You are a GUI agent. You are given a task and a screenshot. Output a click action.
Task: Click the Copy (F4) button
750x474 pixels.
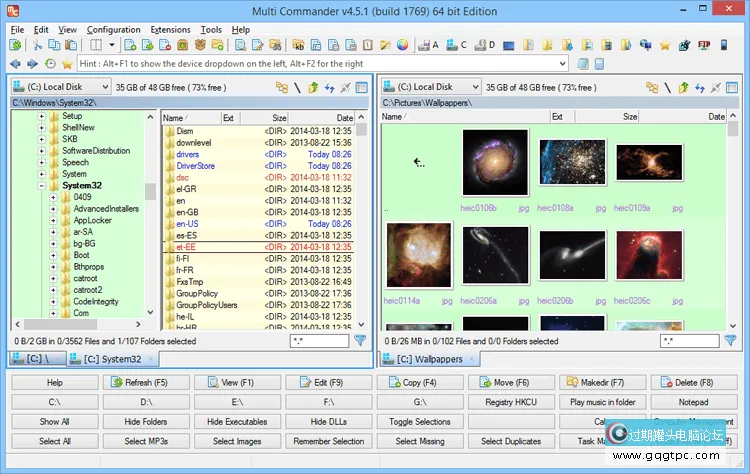(x=419, y=383)
